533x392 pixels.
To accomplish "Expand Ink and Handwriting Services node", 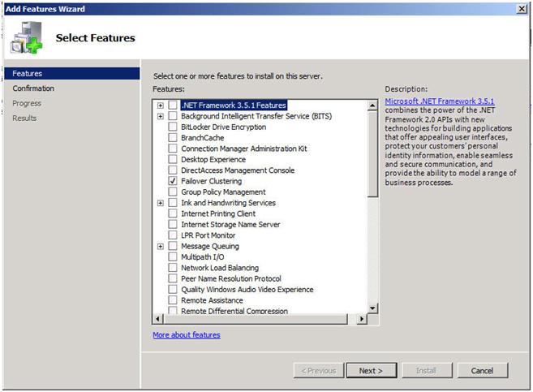I will [x=161, y=203].
